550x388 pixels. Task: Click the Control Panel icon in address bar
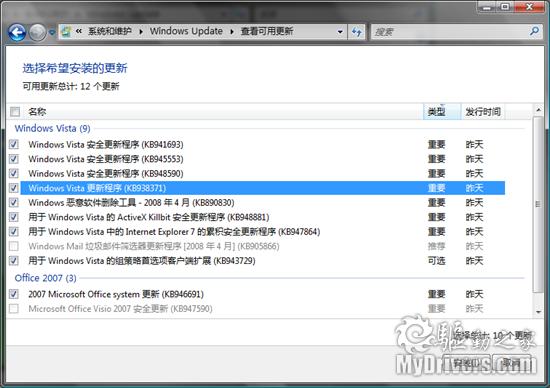click(x=66, y=32)
